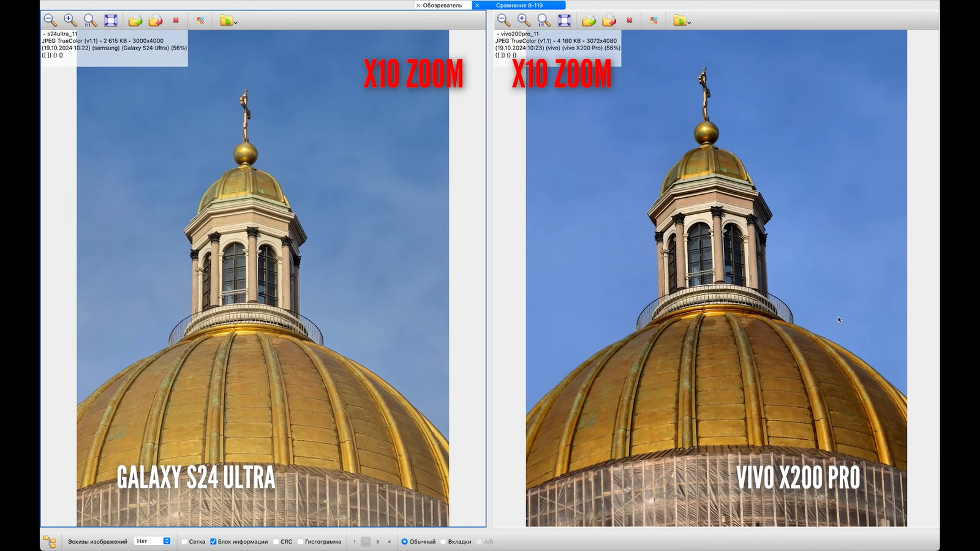Switch to the Обозреватель tab

click(442, 5)
